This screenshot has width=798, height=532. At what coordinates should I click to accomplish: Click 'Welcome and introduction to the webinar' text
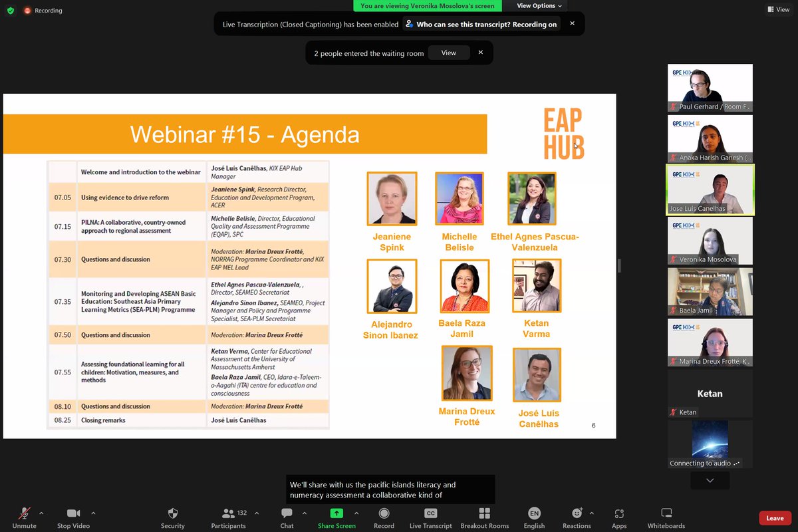[x=141, y=172]
